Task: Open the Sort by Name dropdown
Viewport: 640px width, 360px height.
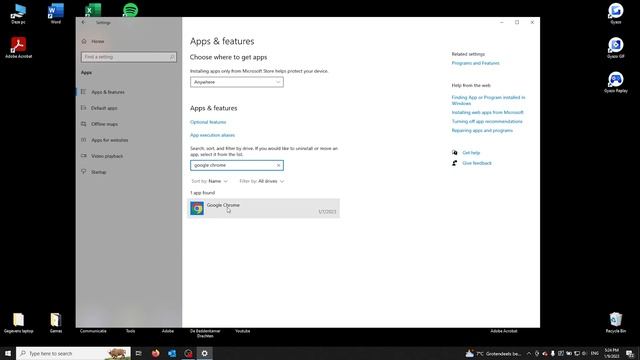Action: 209,181
